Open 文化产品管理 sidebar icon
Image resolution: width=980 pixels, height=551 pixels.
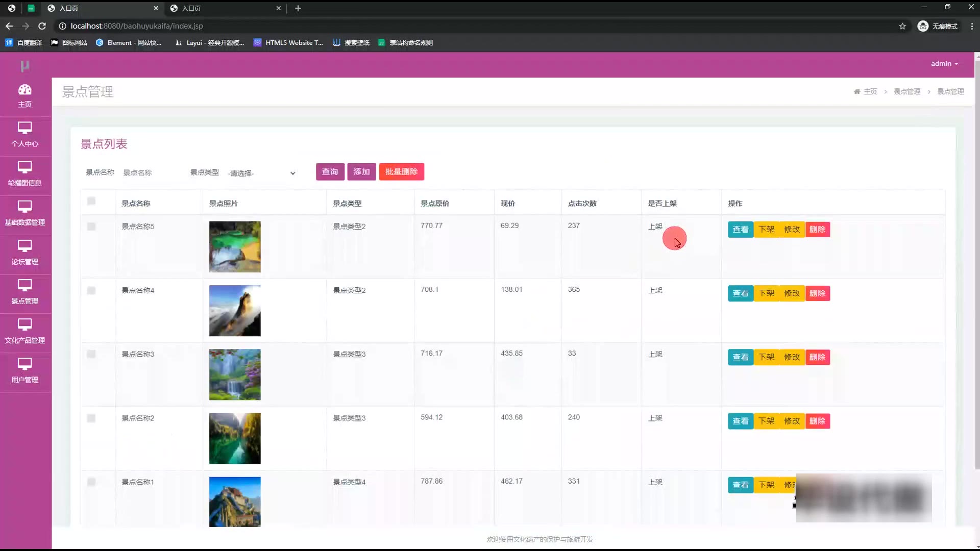[24, 324]
